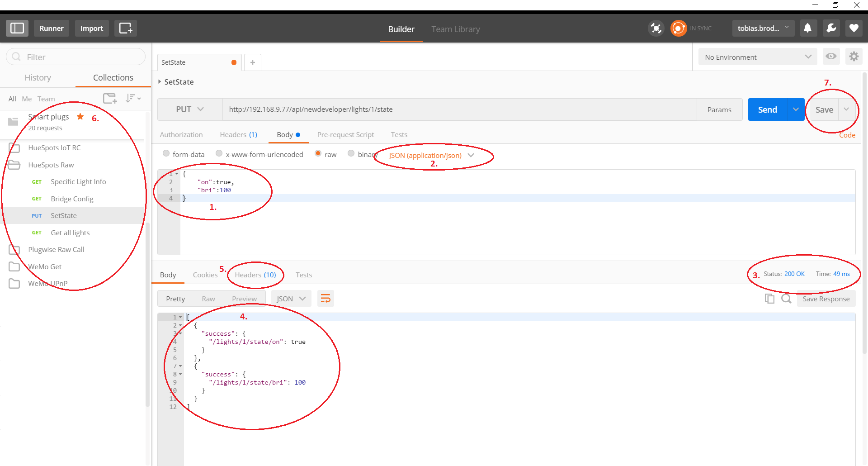The width and height of the screenshot is (868, 466).
Task: Copy the response body to clipboard
Action: pyautogui.click(x=769, y=299)
